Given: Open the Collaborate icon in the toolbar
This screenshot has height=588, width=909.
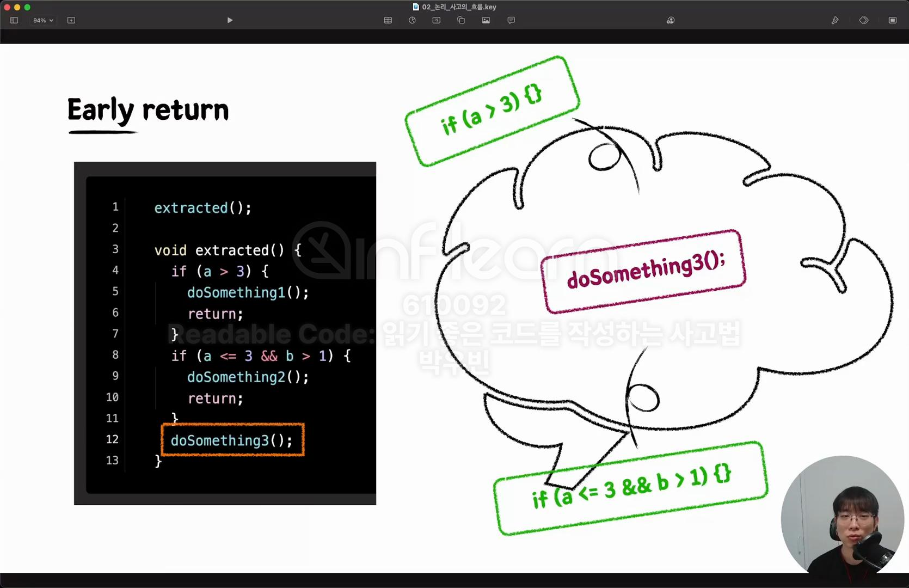Looking at the screenshot, I should (671, 20).
